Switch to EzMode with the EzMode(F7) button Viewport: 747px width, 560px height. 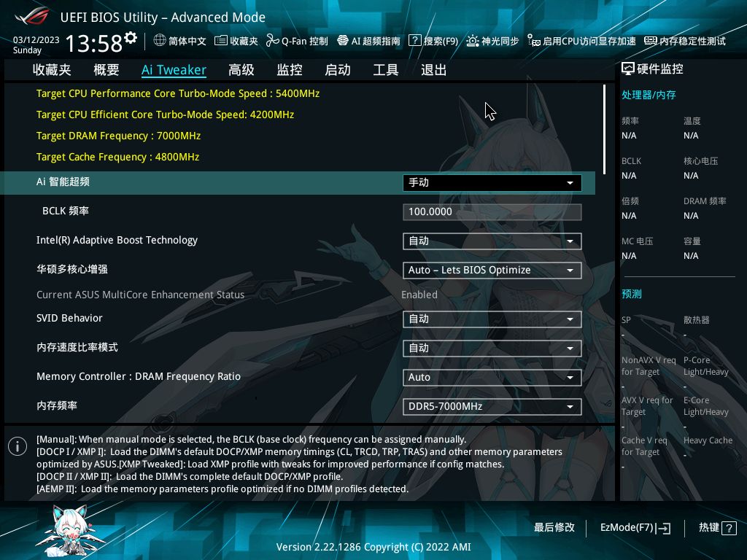[x=634, y=527]
